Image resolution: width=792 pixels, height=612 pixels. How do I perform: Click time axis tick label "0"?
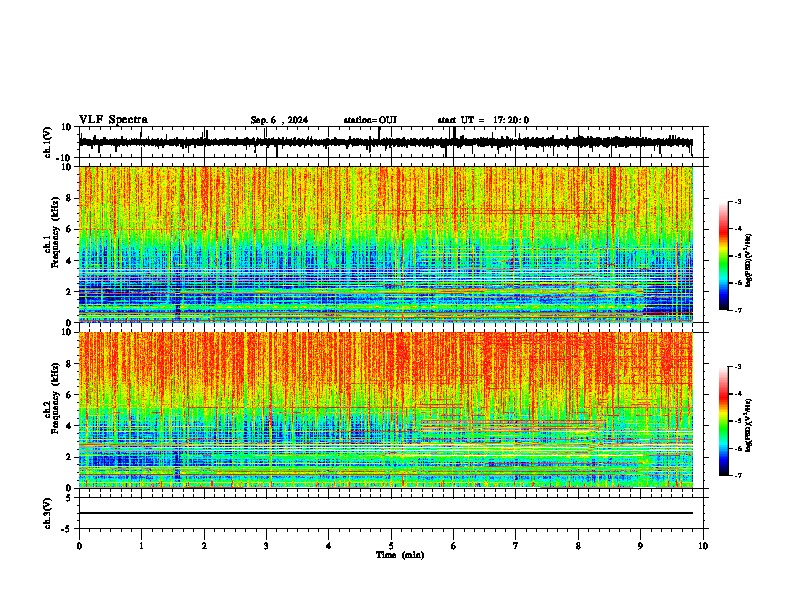point(79,546)
